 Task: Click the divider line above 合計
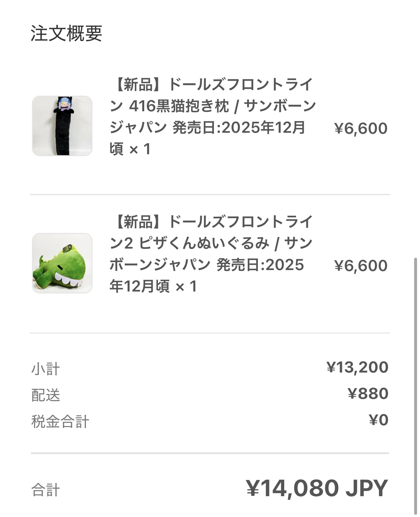(x=210, y=453)
